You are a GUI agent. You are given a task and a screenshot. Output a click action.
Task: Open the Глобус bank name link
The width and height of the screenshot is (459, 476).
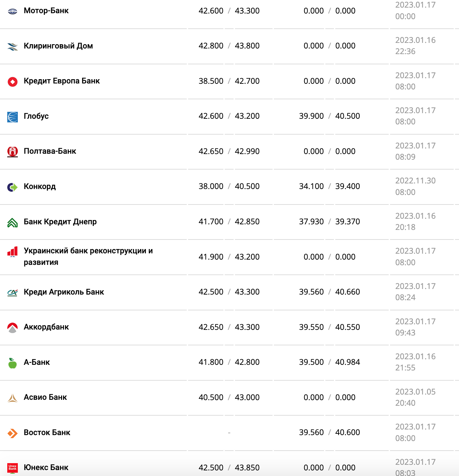(36, 116)
